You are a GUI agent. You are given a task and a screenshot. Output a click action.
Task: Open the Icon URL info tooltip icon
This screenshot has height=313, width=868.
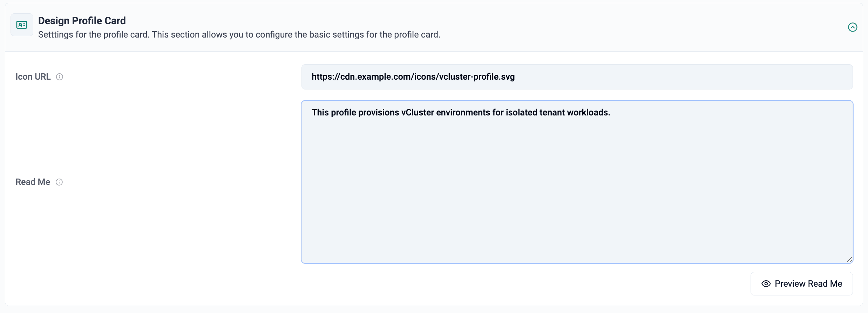point(60,77)
